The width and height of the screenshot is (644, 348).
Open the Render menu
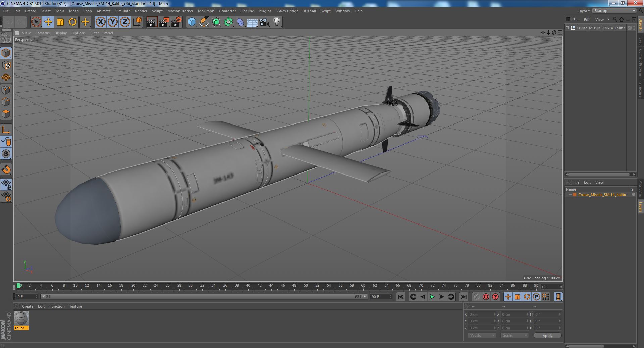click(141, 11)
